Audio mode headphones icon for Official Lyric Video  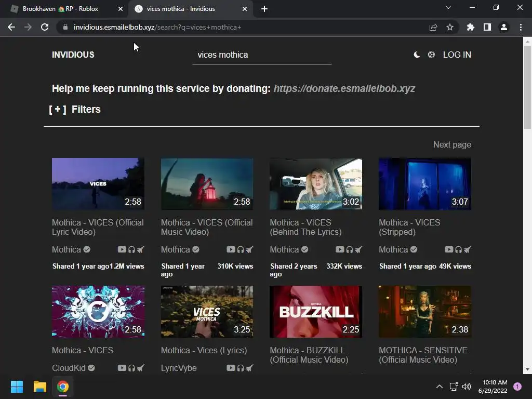pos(131,250)
